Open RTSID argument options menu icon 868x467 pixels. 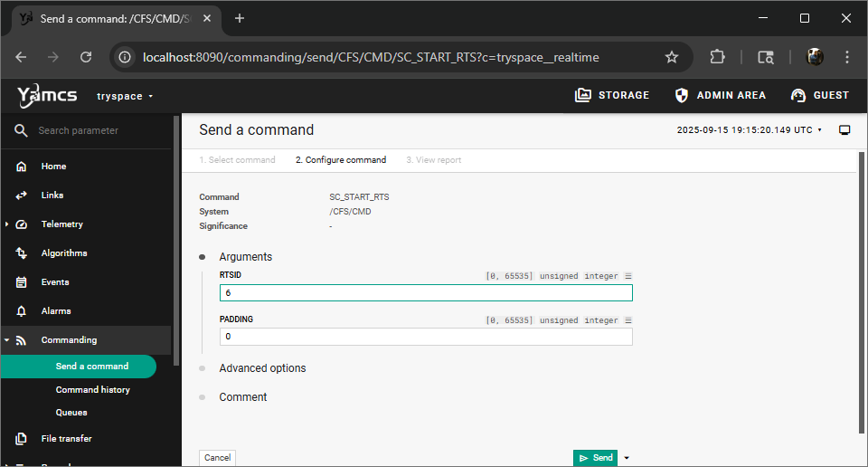tap(628, 276)
